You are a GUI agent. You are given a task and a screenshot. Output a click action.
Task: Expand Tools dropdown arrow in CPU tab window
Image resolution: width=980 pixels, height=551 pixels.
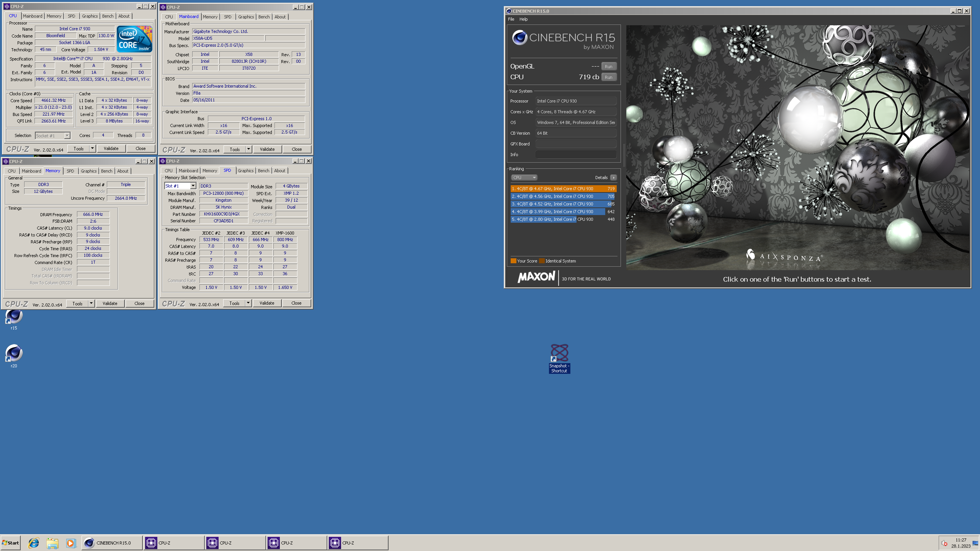[92, 148]
